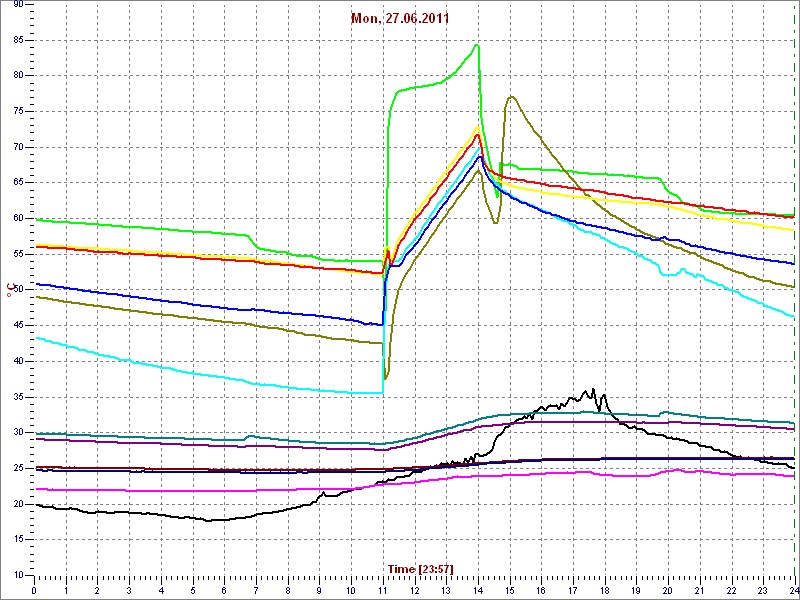Image resolution: width=800 pixels, height=600 pixels.
Task: Click the °C temperature axis unit label
Action: [9, 291]
